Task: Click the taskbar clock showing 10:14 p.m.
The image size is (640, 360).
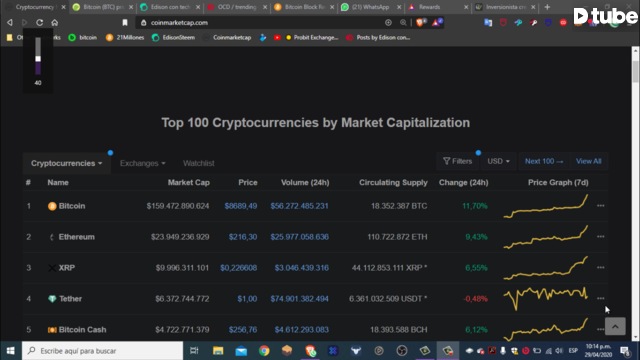Action: click(x=598, y=351)
